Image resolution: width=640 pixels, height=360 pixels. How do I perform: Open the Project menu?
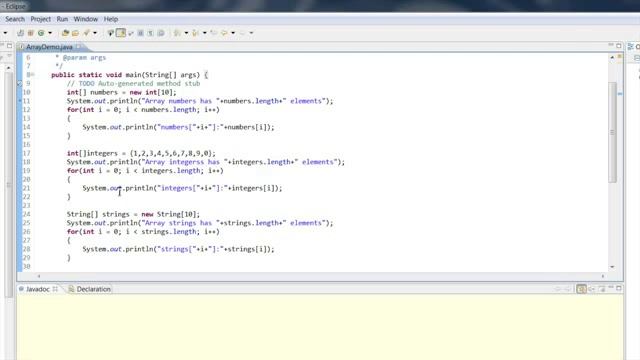pos(41,19)
